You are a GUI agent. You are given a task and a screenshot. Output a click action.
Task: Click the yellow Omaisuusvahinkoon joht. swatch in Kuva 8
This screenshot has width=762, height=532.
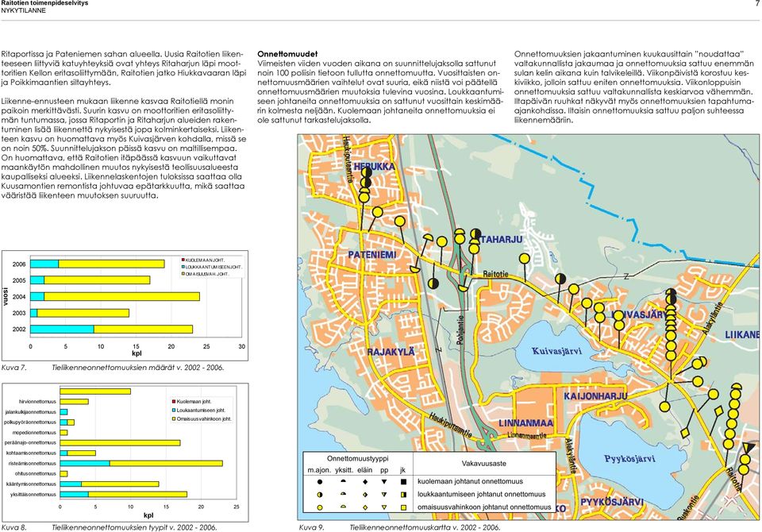click(x=174, y=418)
